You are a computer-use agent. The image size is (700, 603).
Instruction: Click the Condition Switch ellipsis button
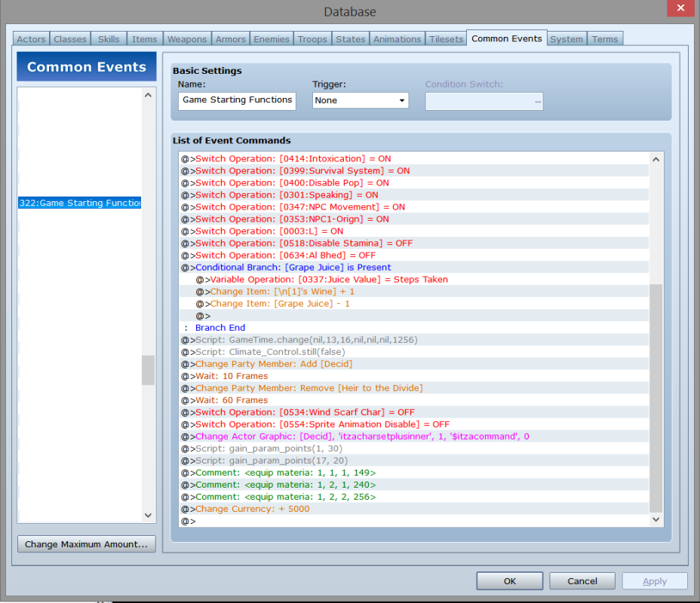pyautogui.click(x=538, y=102)
